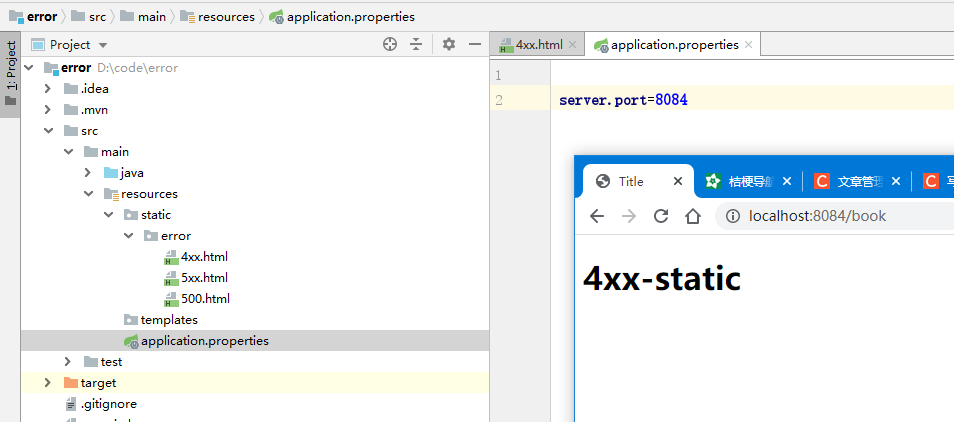The height and width of the screenshot is (422, 954).
Task: Click the main breadcrumb in navigation bar
Action: [x=143, y=16]
